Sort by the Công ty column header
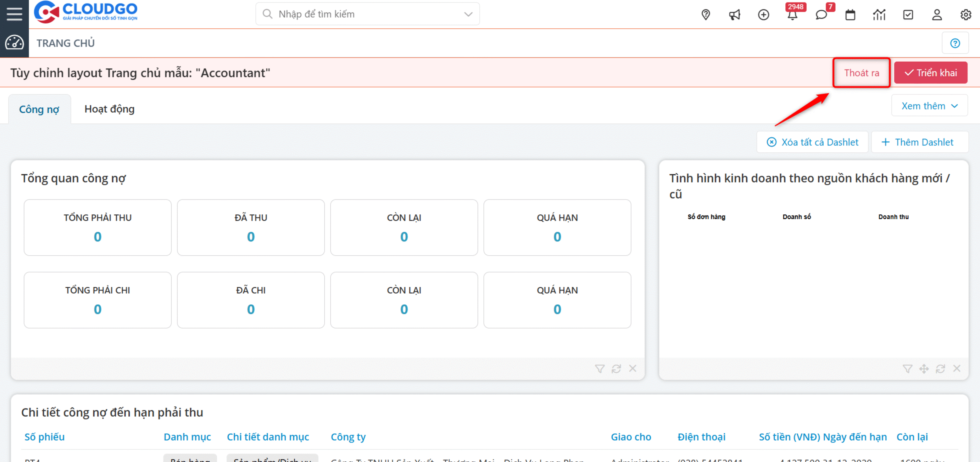Screen dimensions: 980x462 click(348, 437)
